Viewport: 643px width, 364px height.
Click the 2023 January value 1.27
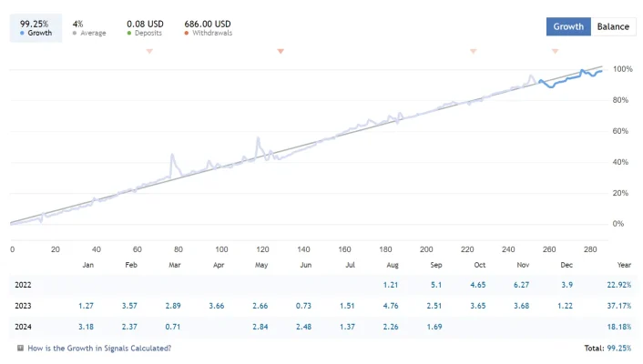[86, 306]
